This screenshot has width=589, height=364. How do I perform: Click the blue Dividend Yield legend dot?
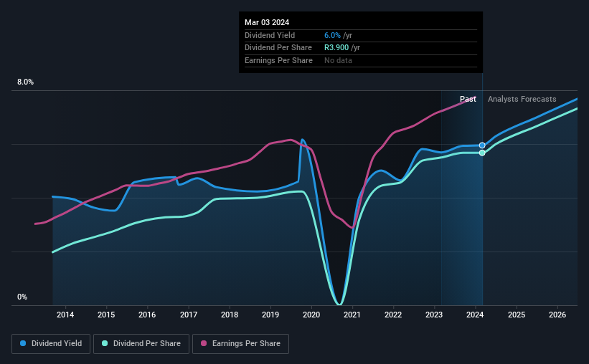point(23,343)
